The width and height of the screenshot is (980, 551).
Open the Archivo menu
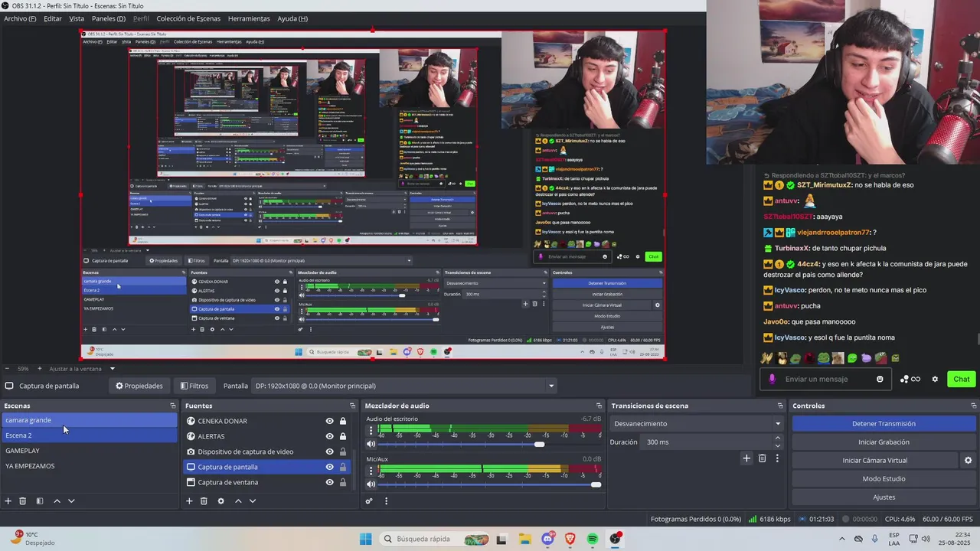[20, 18]
